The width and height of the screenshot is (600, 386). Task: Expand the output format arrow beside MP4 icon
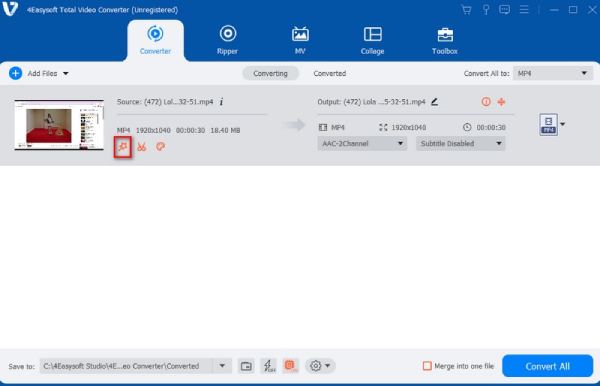562,124
